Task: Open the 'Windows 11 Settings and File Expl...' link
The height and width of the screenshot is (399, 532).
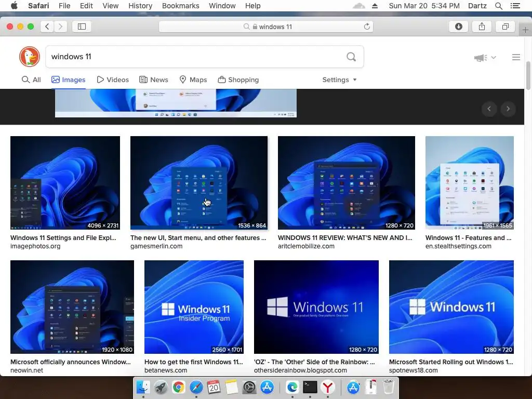Action: click(63, 238)
